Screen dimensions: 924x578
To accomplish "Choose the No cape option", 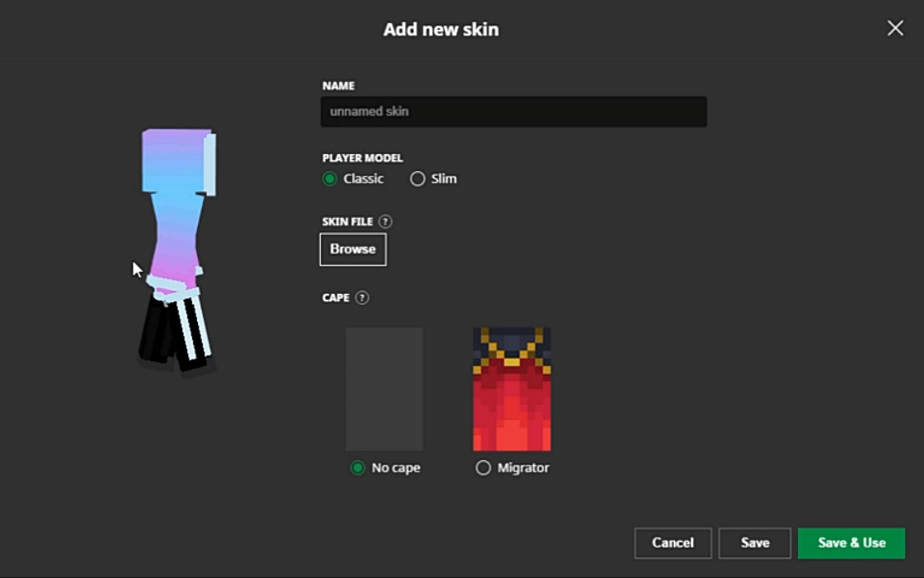I will tap(357, 467).
